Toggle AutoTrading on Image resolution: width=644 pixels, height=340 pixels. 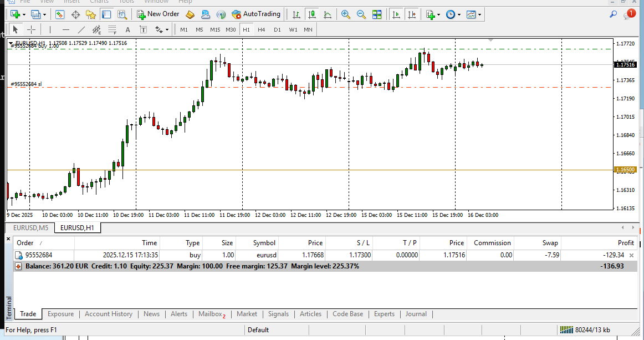point(256,14)
